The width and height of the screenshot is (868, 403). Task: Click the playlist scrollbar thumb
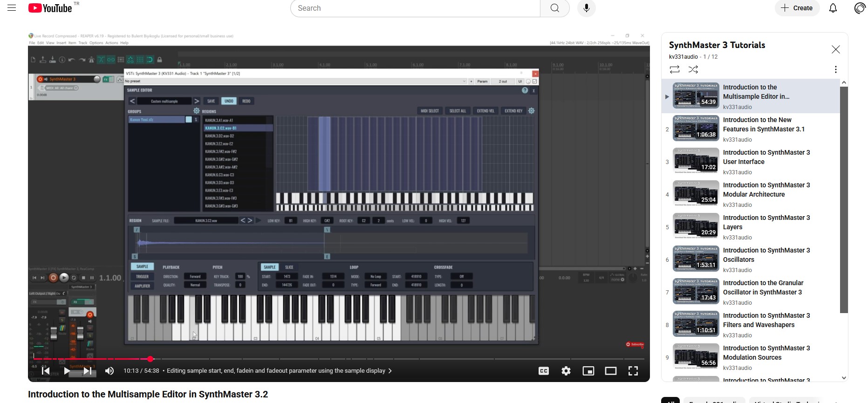pos(844,199)
